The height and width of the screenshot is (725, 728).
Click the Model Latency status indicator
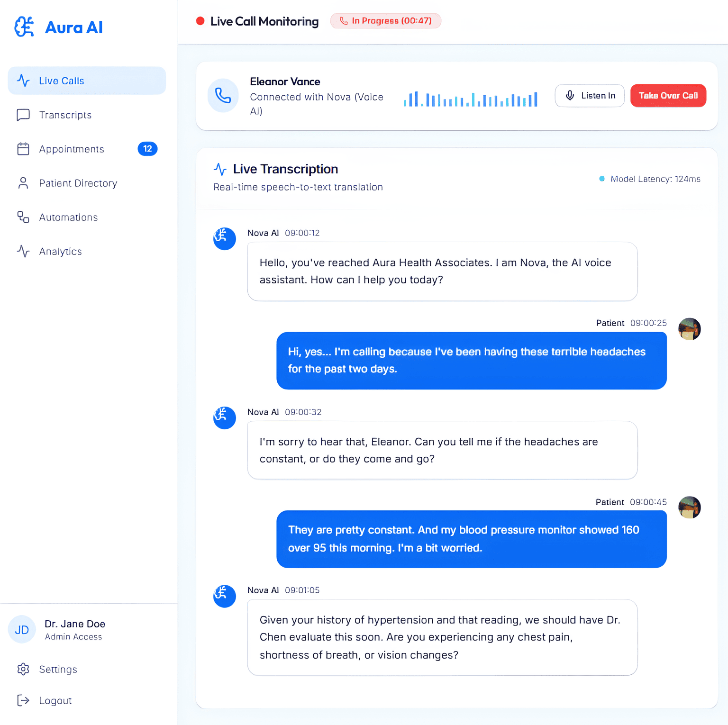coord(650,179)
